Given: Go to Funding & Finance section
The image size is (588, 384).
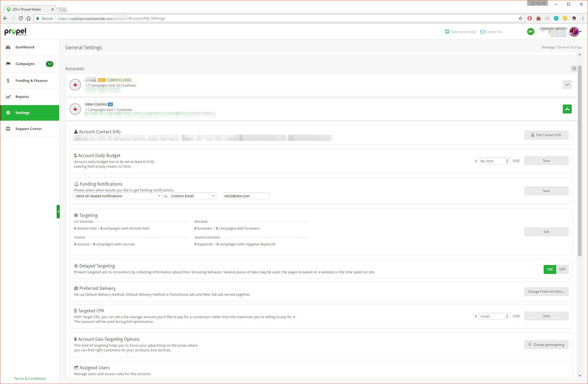Looking at the screenshot, I should [x=31, y=81].
